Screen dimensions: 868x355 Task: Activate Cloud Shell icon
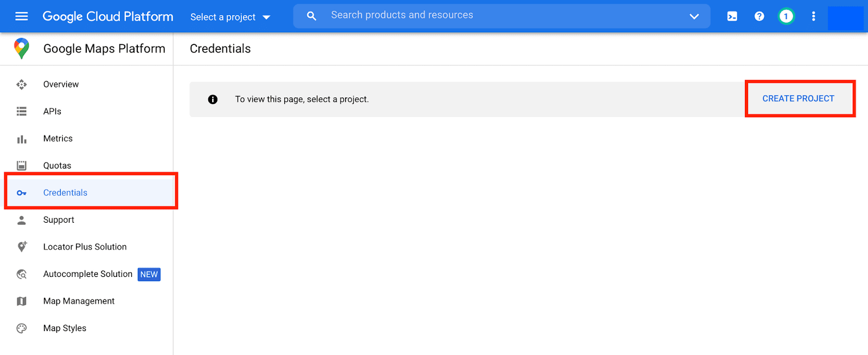(x=732, y=16)
